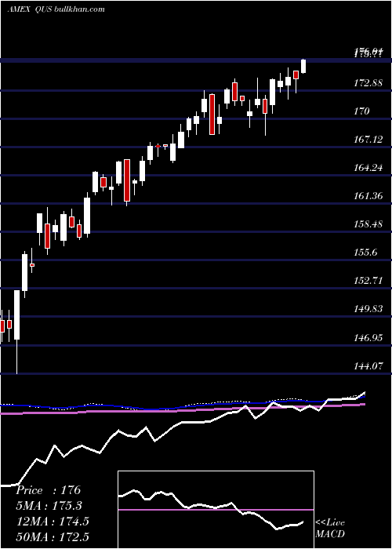Click the 50MA : 172.5 readout

[53, 536]
